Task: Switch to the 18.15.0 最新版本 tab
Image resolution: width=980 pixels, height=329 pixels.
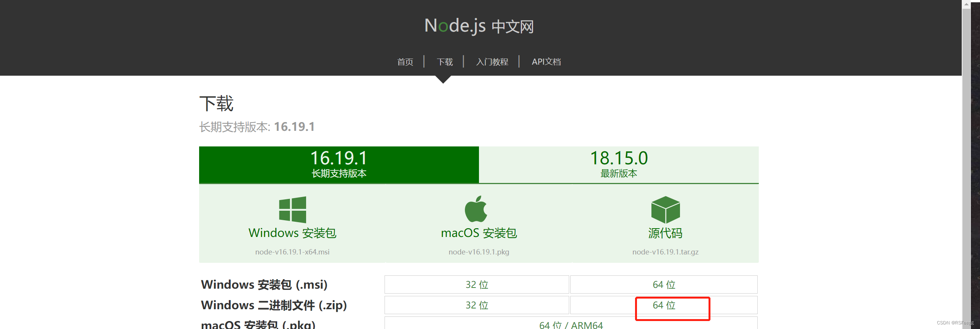Action: pos(619,165)
